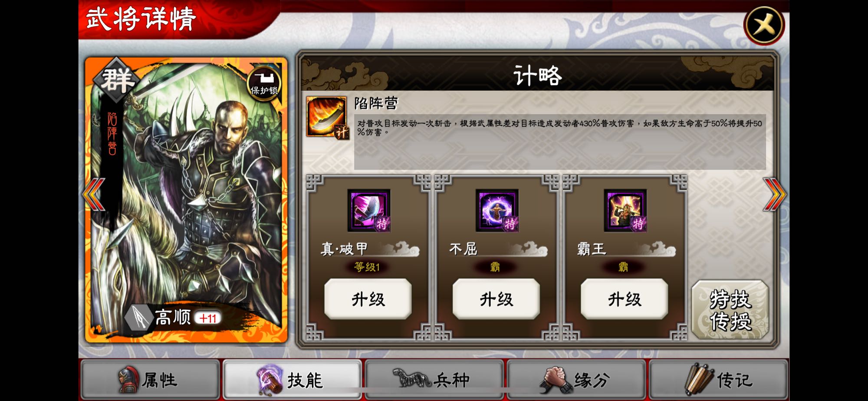
Task: Select the 真·破甲 special skill icon
Action: click(x=369, y=210)
